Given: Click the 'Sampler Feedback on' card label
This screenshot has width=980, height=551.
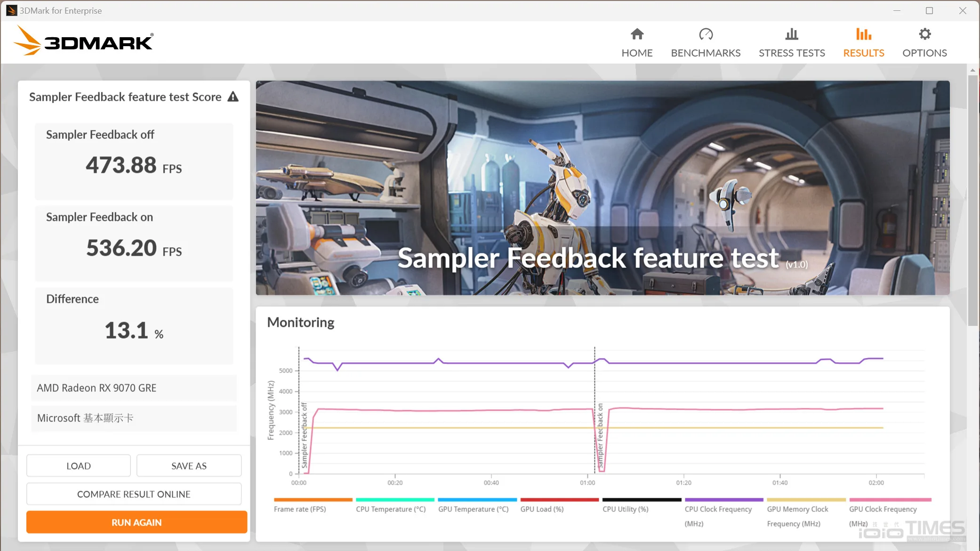Looking at the screenshot, I should [x=99, y=217].
